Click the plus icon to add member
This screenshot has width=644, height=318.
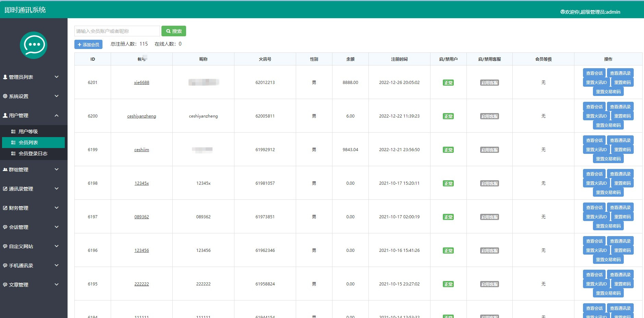80,45
